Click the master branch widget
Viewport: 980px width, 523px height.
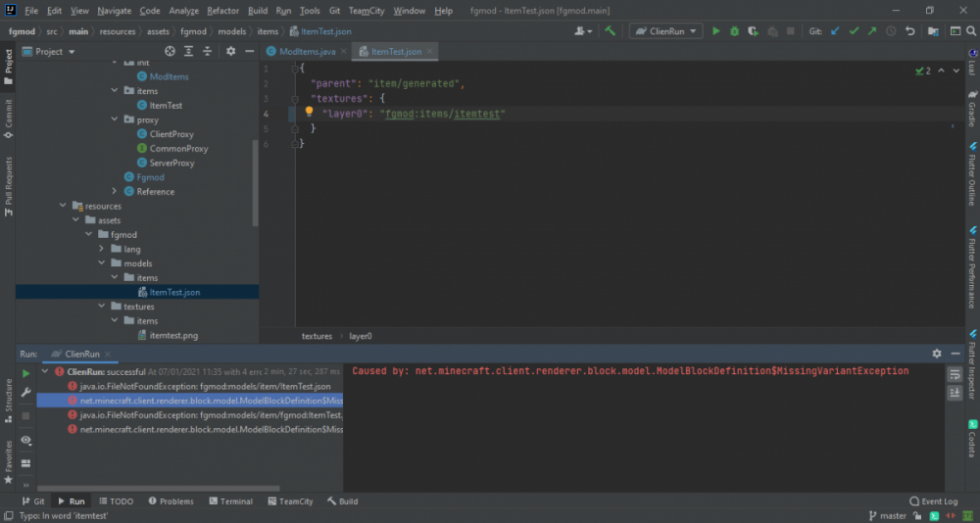point(888,516)
